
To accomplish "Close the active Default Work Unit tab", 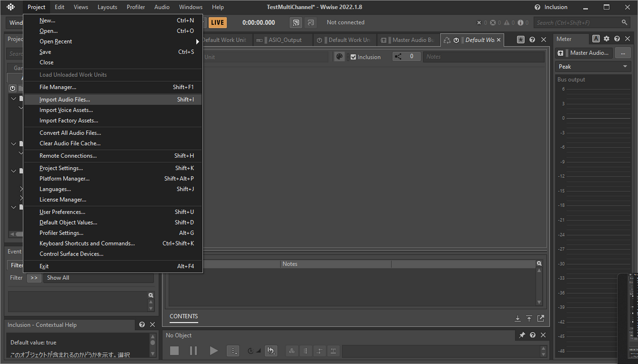I will 499,40.
